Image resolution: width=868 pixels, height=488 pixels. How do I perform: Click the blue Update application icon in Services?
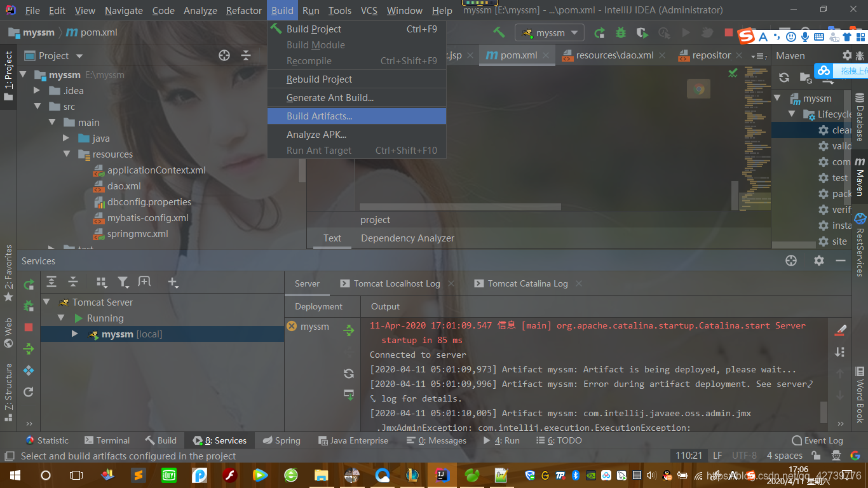[29, 370]
